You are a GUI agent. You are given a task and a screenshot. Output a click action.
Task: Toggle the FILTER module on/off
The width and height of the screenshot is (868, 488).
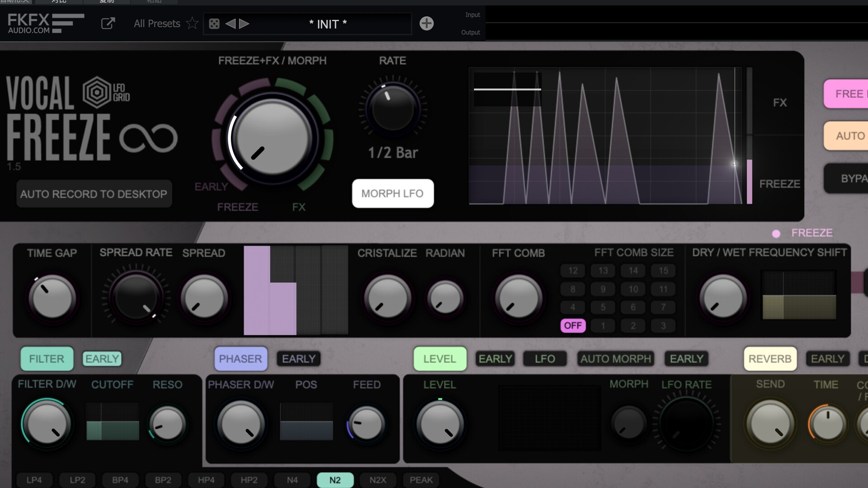pyautogui.click(x=47, y=359)
